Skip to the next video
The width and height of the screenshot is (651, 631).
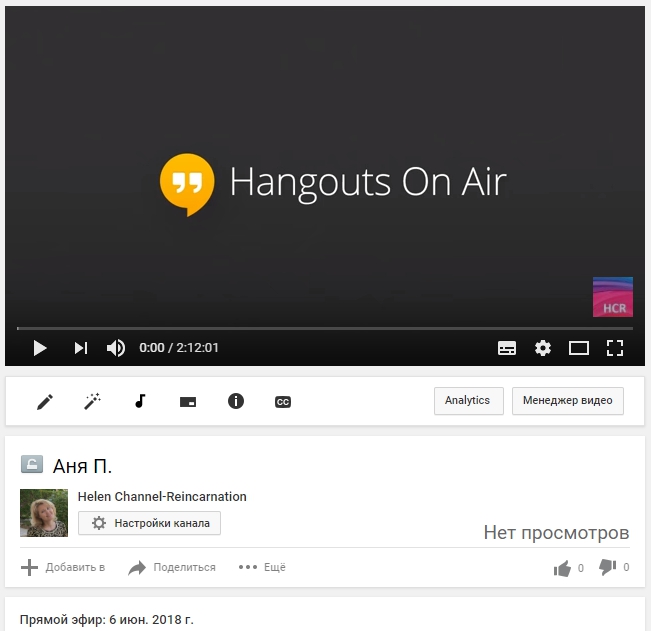coord(81,348)
